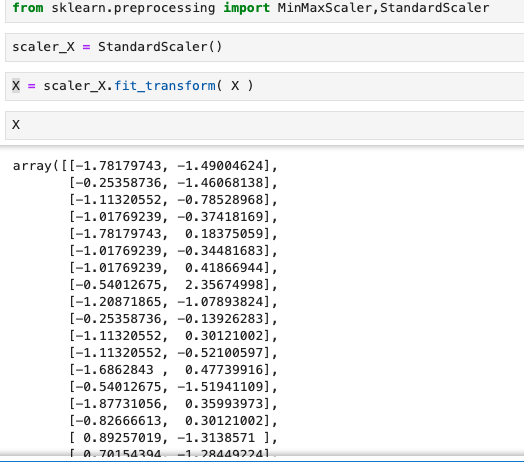Click output value -1.3138571
This screenshot has height=467, width=524.
point(217,438)
